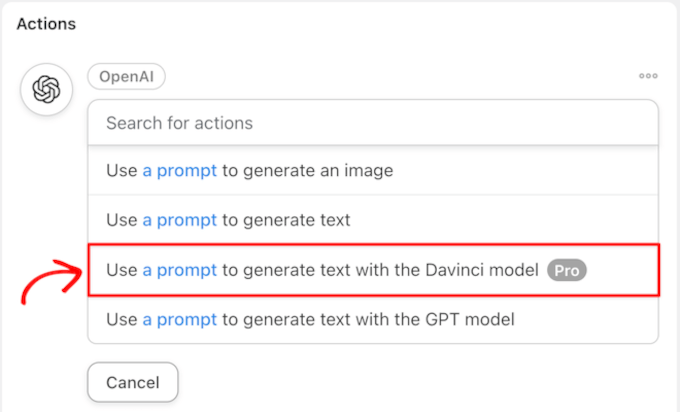680x412 pixels.
Task: Open 'a prompt' link in generate text row
Action: (x=179, y=220)
